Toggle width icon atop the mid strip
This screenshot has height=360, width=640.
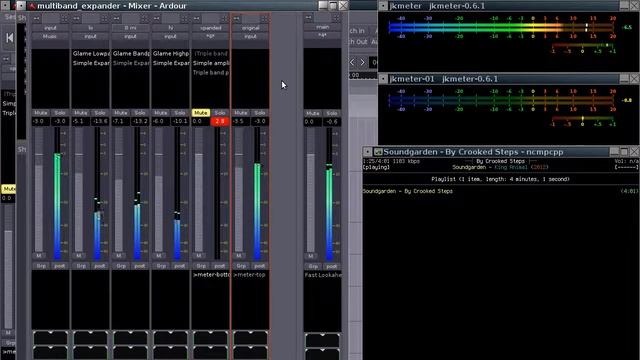point(117,18)
